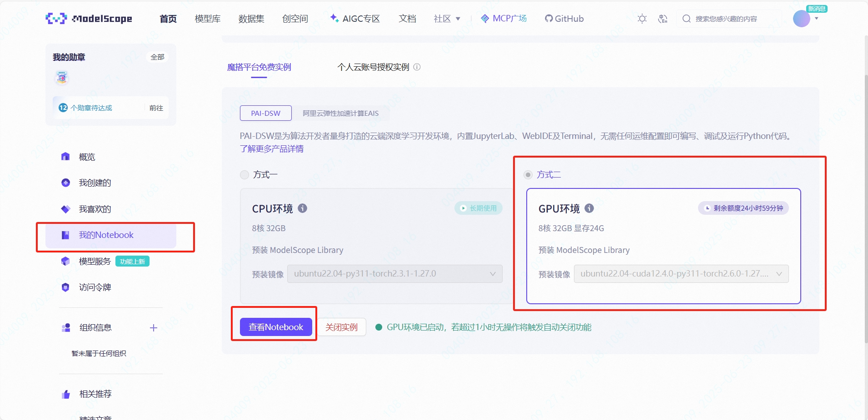Image resolution: width=868 pixels, height=420 pixels.
Task: Open the CPU 预装镜像 dropdown
Action: [395, 274]
